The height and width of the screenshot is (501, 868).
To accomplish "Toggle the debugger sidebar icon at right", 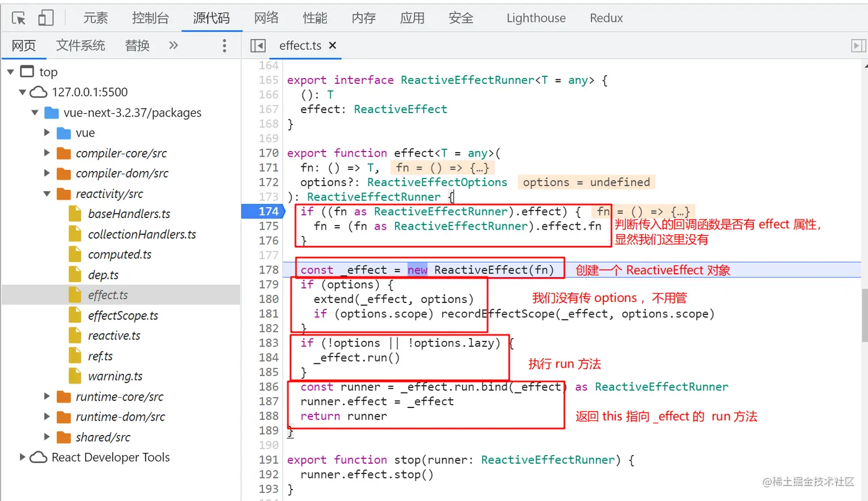I will click(x=858, y=46).
